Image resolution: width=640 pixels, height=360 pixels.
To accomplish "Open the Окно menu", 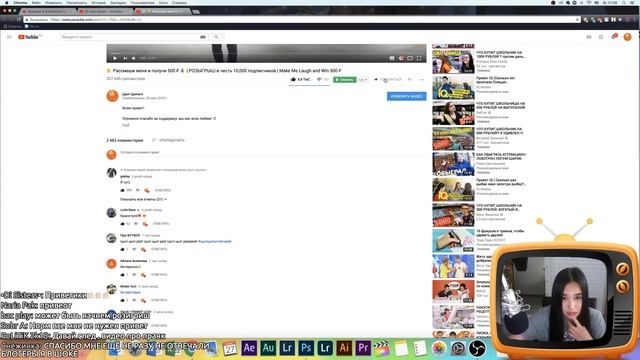I will [163, 2].
